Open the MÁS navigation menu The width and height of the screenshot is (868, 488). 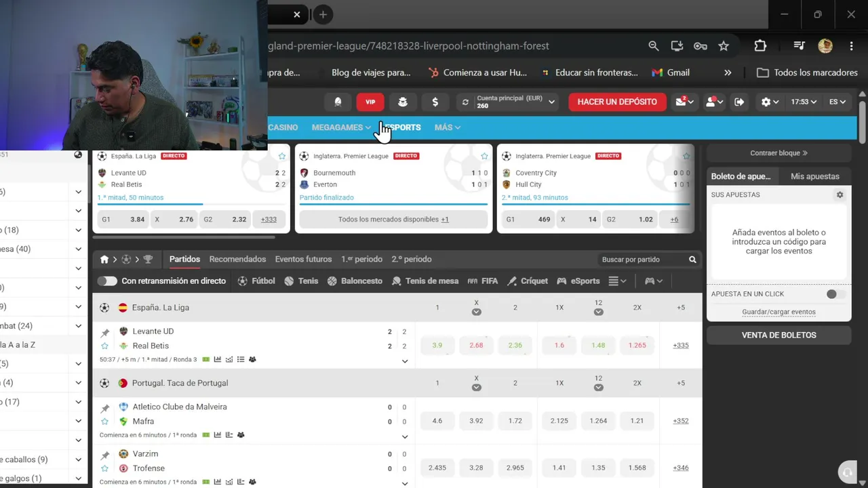(448, 127)
